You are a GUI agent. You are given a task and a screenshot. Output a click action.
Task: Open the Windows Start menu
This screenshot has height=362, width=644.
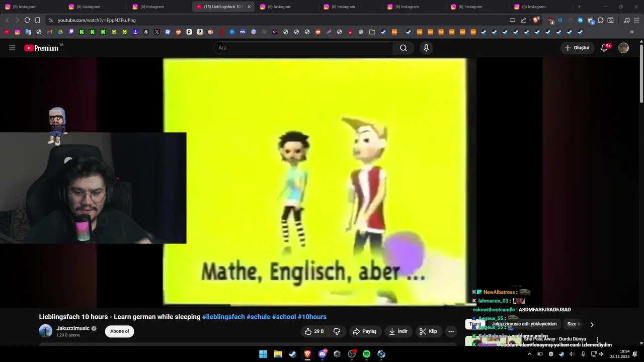click(x=263, y=354)
